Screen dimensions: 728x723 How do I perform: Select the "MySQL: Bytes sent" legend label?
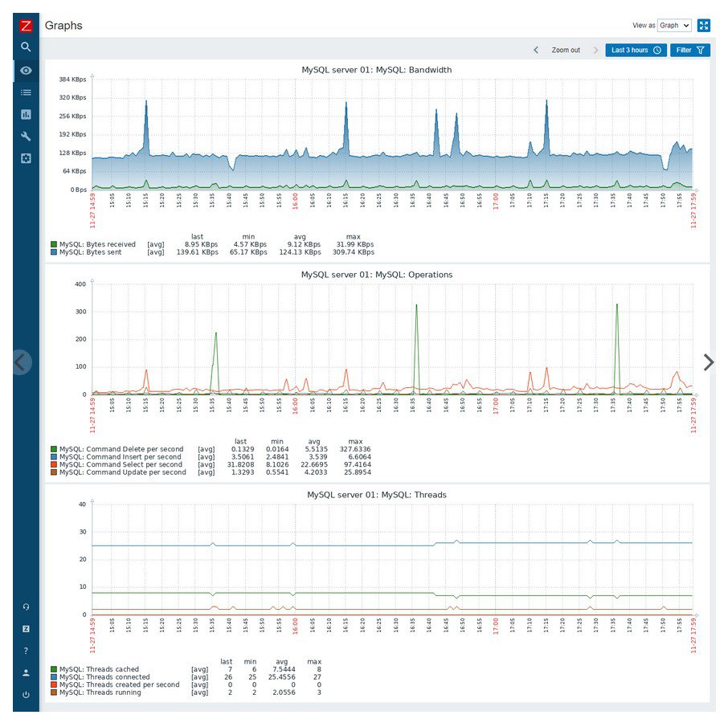tap(91, 252)
